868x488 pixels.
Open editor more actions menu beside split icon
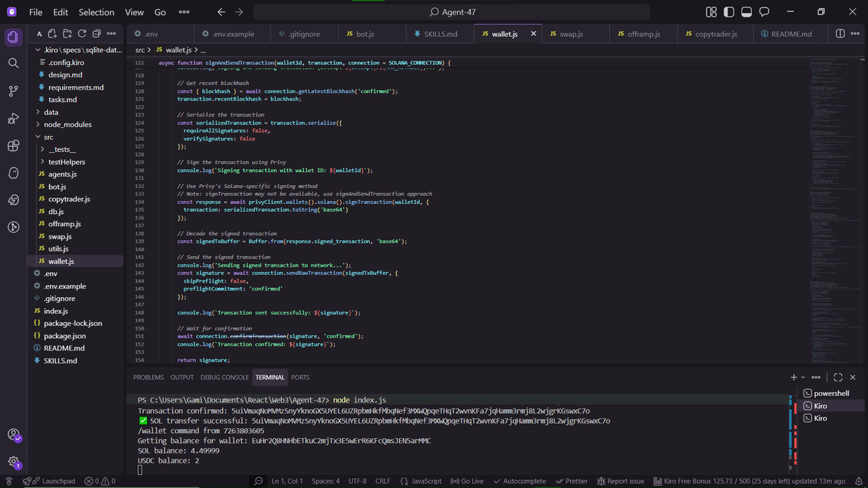(x=855, y=34)
